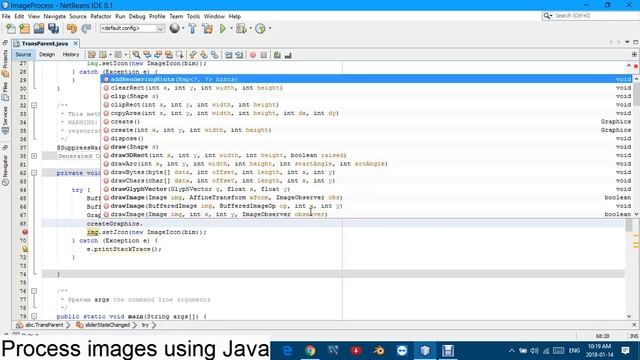Choose drawGlyphVector completion entry
Viewport: 640px width, 360px height.
[367, 189]
